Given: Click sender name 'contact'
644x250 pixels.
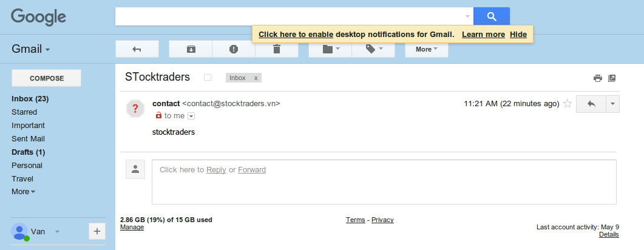Looking at the screenshot, I should [166, 103].
